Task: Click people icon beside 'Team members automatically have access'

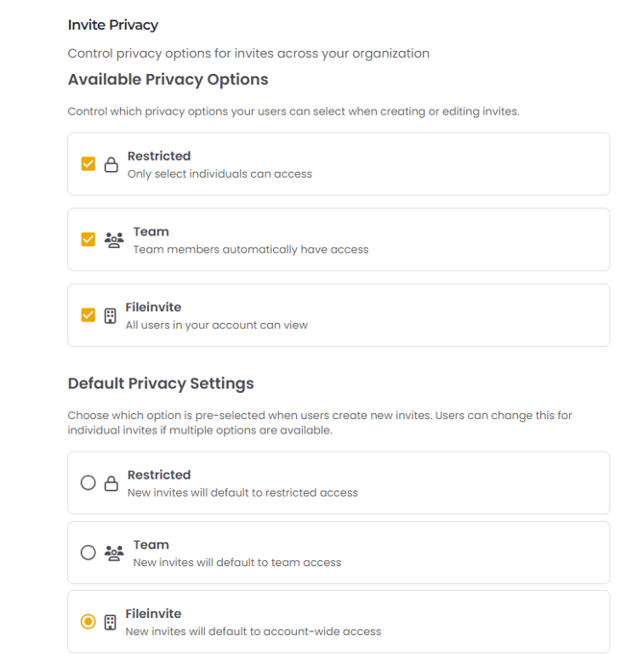Action: (113, 240)
